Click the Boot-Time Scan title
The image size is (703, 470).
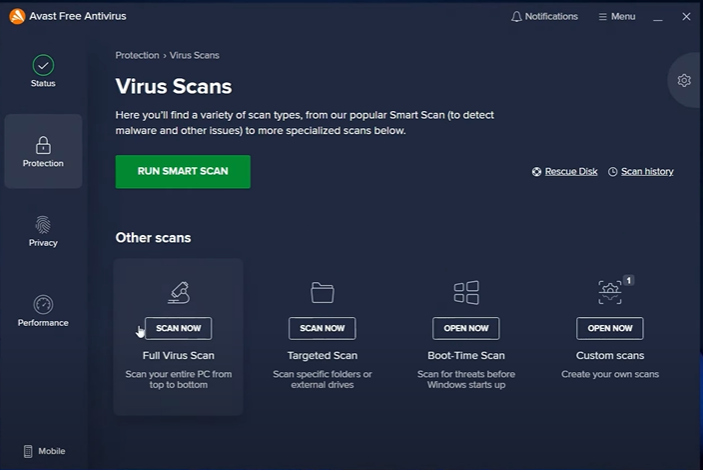(x=466, y=356)
